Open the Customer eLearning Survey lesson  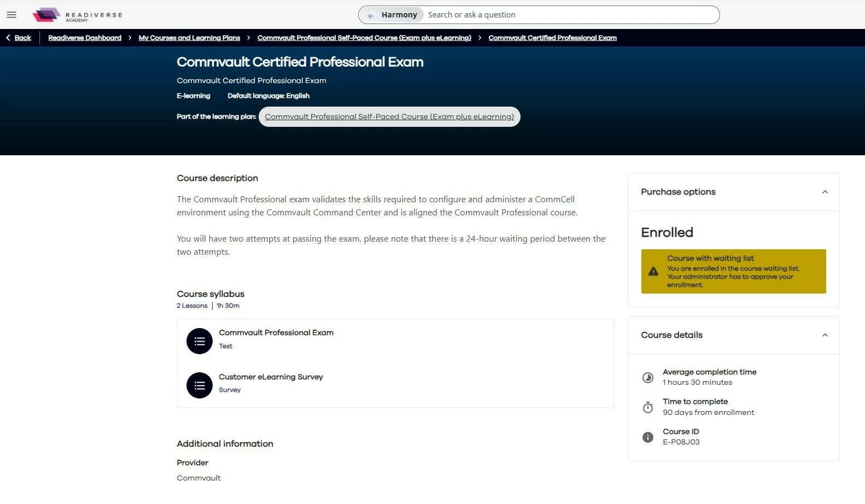click(271, 377)
